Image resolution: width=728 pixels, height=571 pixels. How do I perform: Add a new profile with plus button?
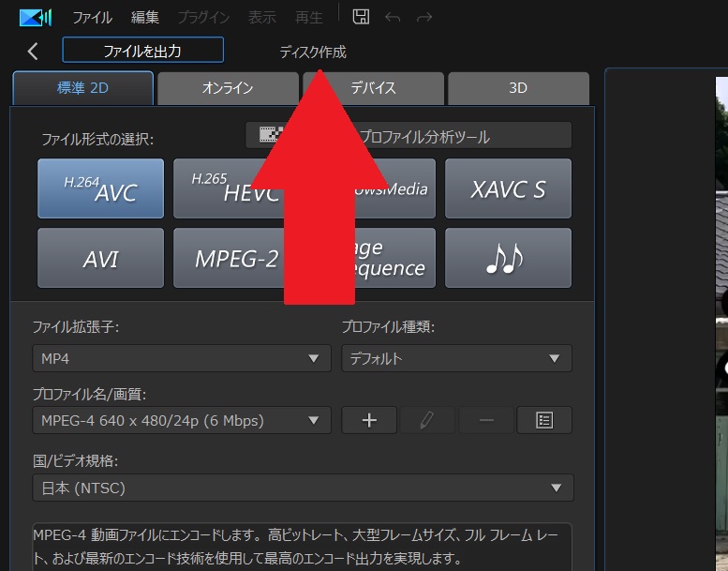click(369, 420)
